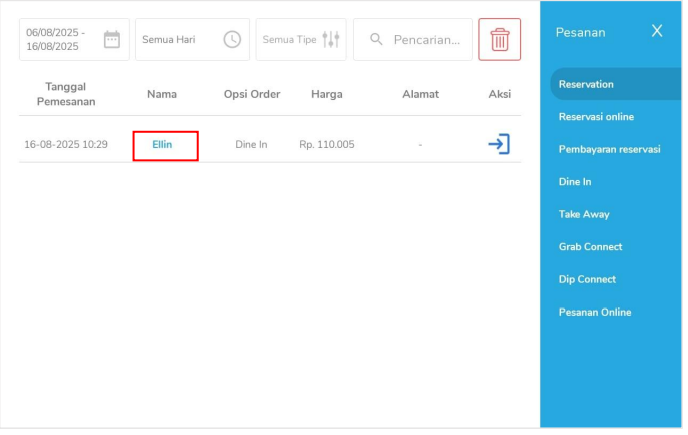
Task: Open the Semua Hari dropdown
Action: (180, 40)
